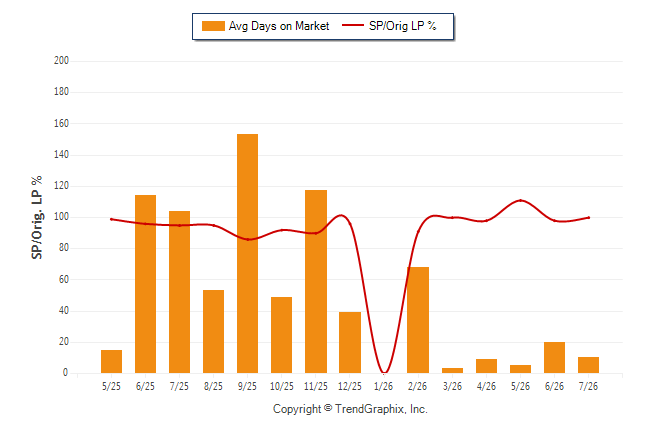Click the 7/25 orange bar
Screen dimensions: 646x434
179,292
